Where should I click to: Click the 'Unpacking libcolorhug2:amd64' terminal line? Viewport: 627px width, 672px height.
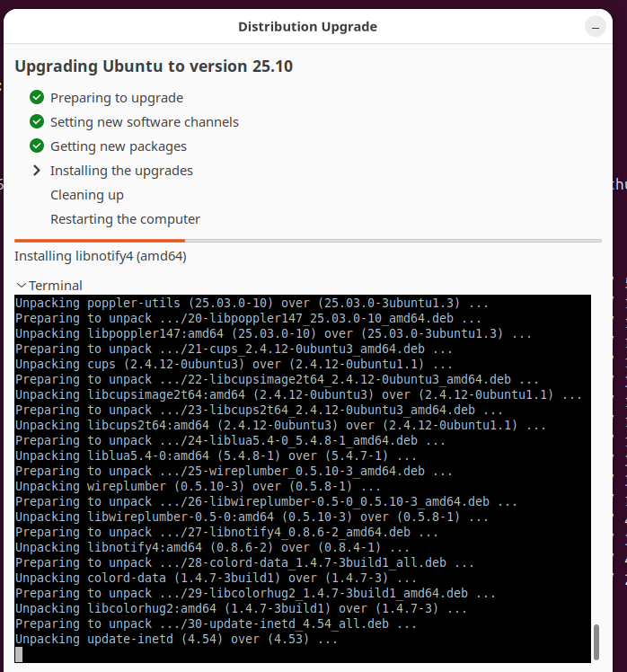tap(242, 608)
